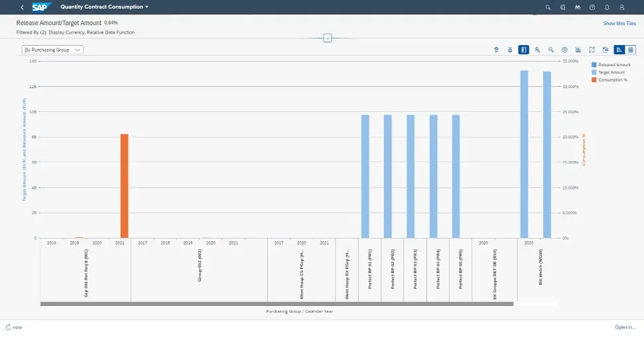Open the search icon in header
The height and width of the screenshot is (361, 644).
tap(548, 7)
